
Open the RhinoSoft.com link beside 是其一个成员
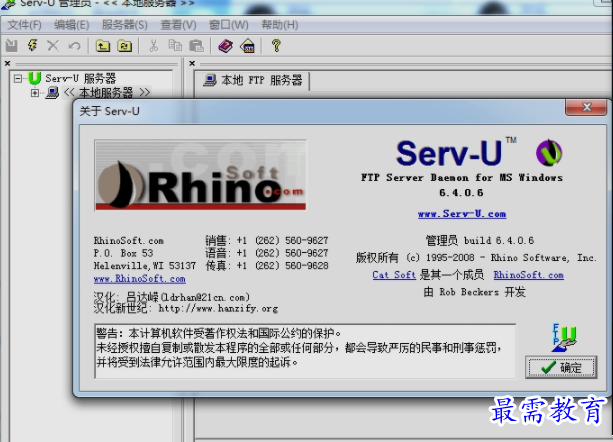pos(529,275)
